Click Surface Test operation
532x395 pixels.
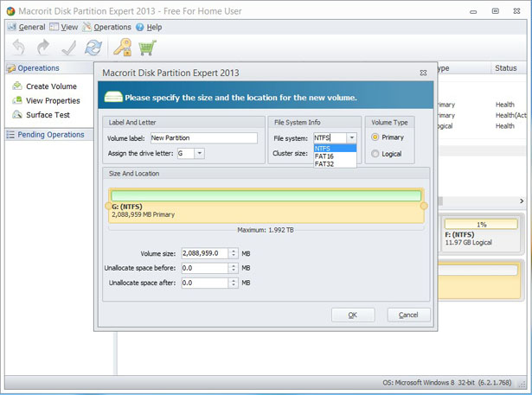tap(48, 115)
